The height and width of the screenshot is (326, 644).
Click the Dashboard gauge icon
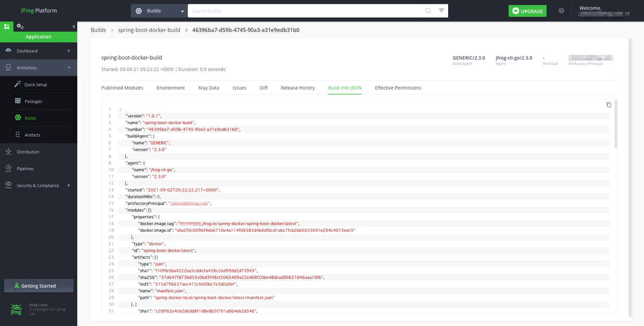[9, 50]
